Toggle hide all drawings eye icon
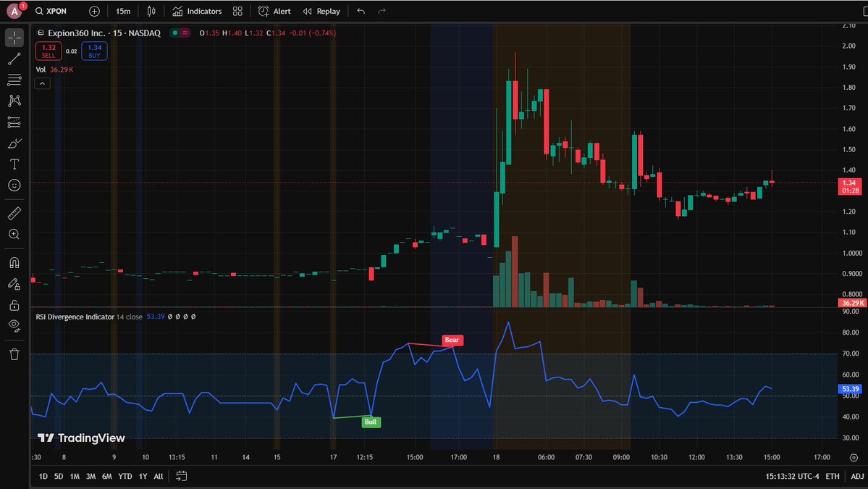The width and height of the screenshot is (868, 489). (x=14, y=326)
